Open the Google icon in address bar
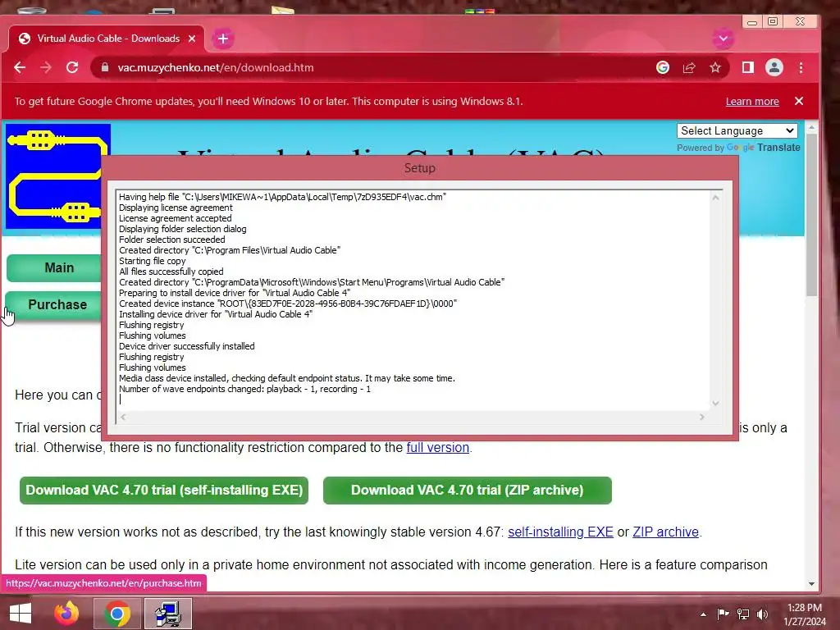The image size is (840, 630). [x=663, y=67]
